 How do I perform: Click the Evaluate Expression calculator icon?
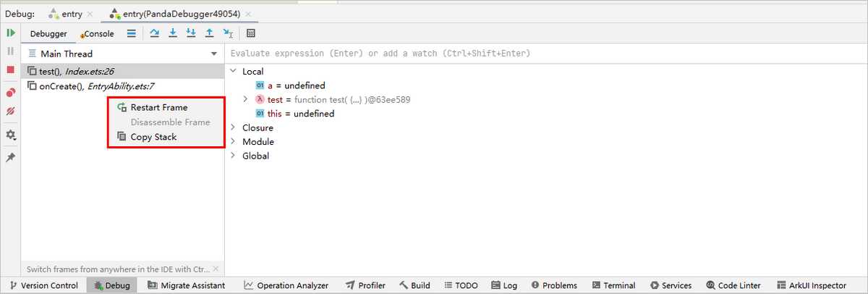251,33
